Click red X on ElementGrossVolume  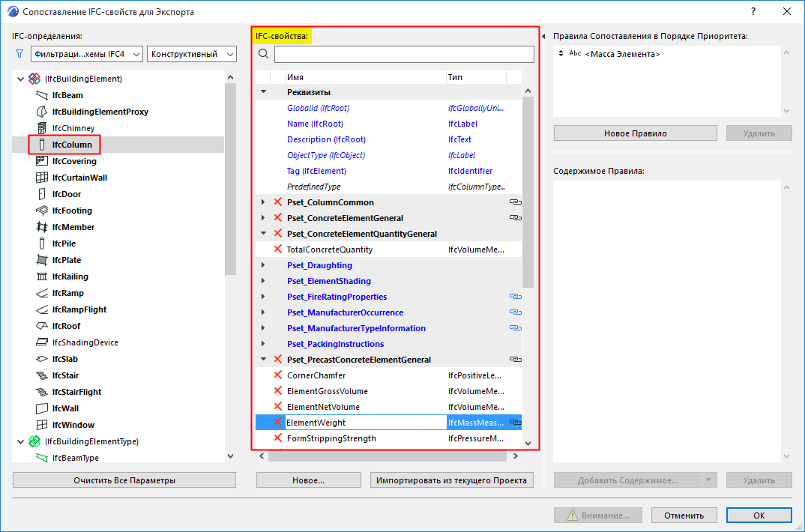pyautogui.click(x=278, y=390)
